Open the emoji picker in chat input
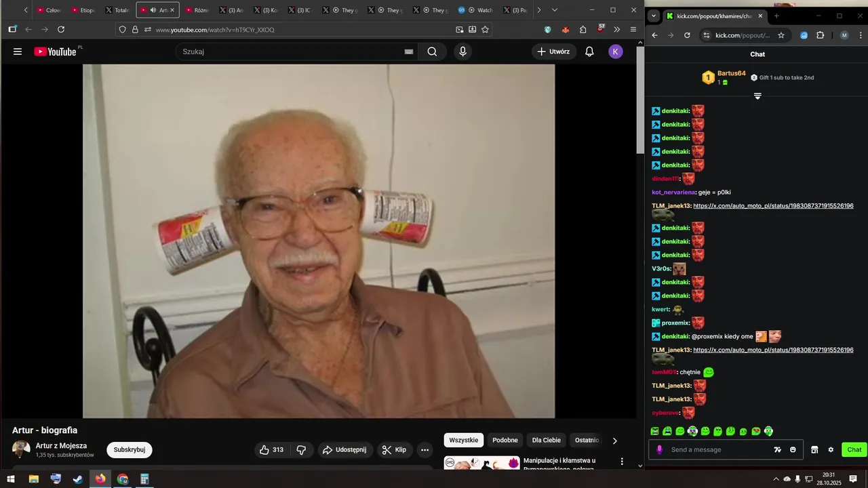Image resolution: width=868 pixels, height=488 pixels. pos(793,450)
